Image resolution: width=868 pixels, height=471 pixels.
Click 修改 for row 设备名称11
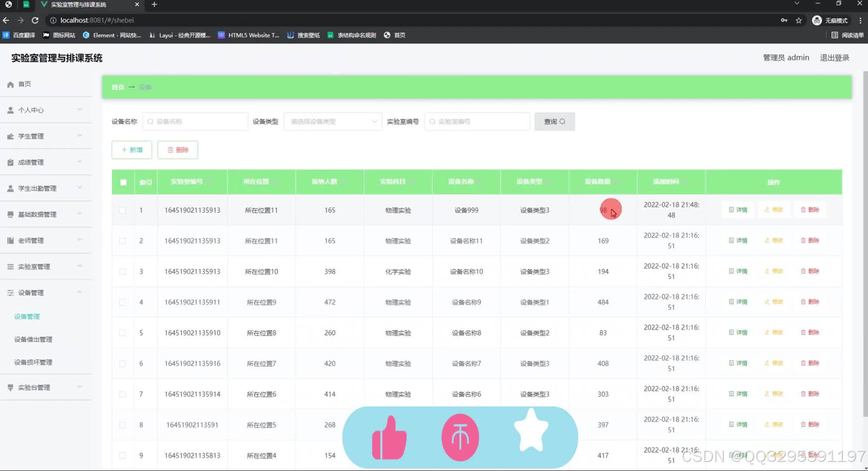click(774, 240)
